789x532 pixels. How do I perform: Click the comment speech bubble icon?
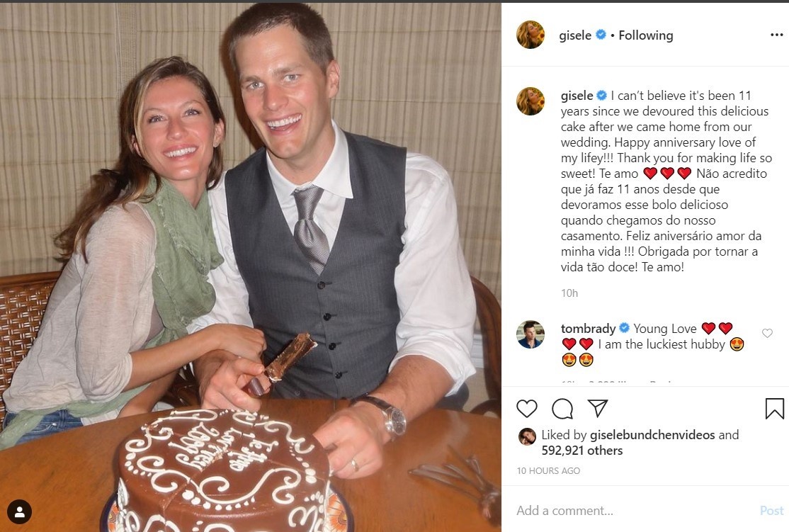(x=562, y=409)
